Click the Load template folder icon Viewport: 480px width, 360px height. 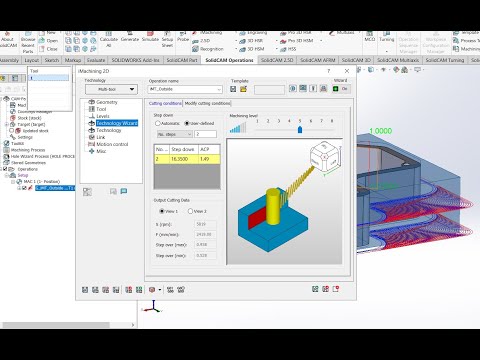(x=243, y=89)
